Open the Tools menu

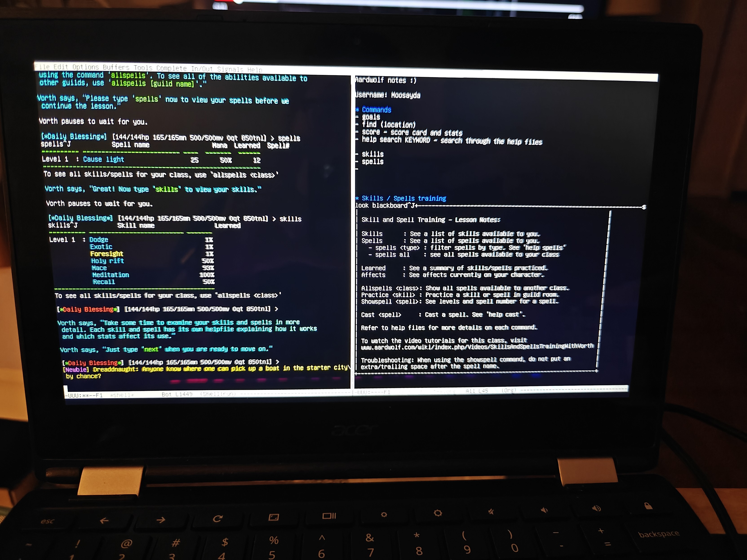(x=142, y=68)
